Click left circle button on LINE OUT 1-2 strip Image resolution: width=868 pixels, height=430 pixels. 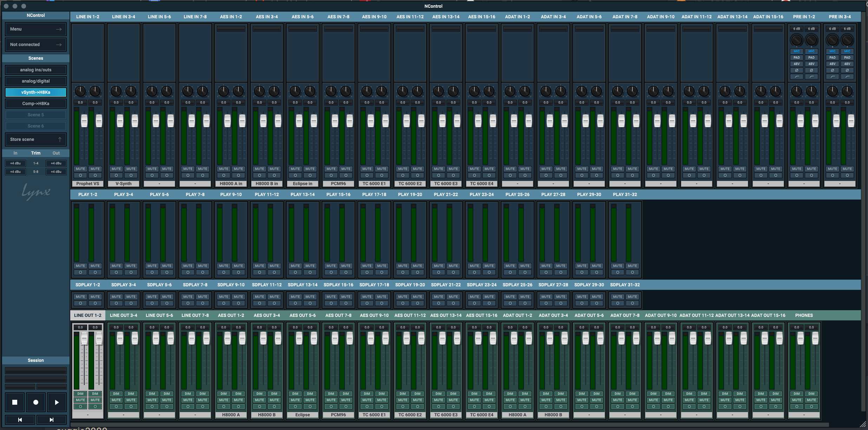point(80,406)
